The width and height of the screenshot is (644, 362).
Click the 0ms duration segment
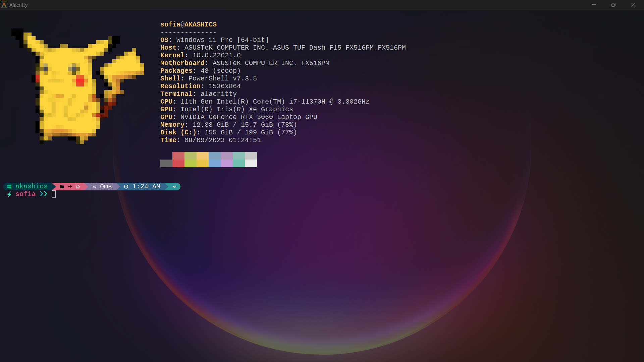(106, 186)
